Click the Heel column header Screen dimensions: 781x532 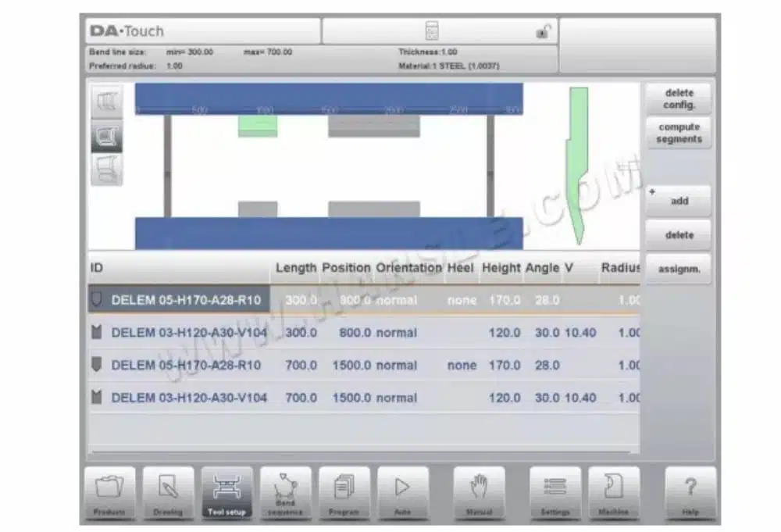pyautogui.click(x=460, y=268)
